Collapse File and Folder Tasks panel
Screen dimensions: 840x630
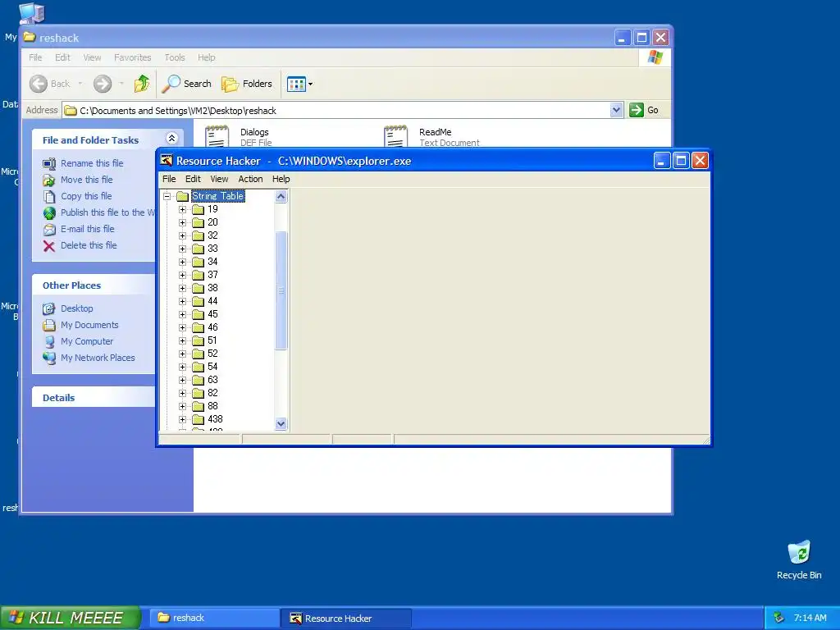[172, 139]
